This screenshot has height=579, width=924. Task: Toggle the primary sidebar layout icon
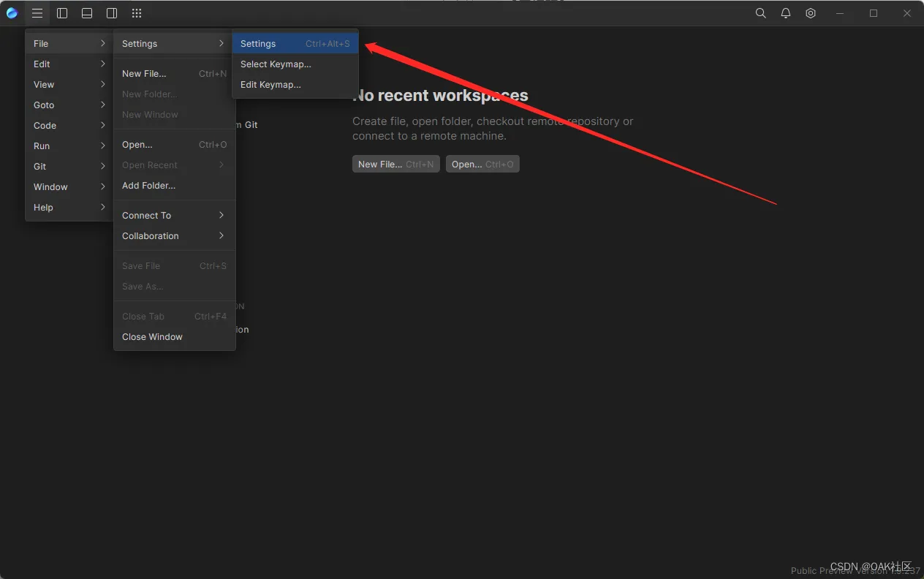62,12
